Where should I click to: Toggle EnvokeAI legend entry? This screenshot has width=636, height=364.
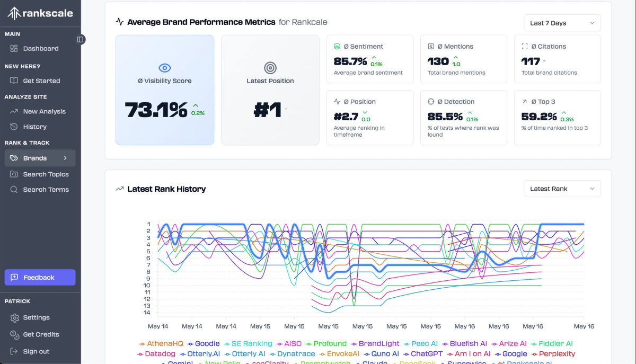pos(339,354)
